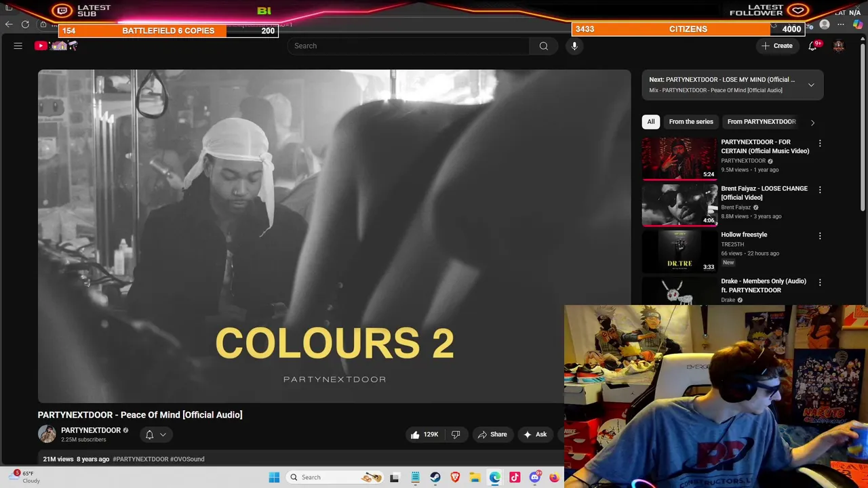Open Steam from the taskbar
The height and width of the screenshot is (488, 868).
pos(435,477)
